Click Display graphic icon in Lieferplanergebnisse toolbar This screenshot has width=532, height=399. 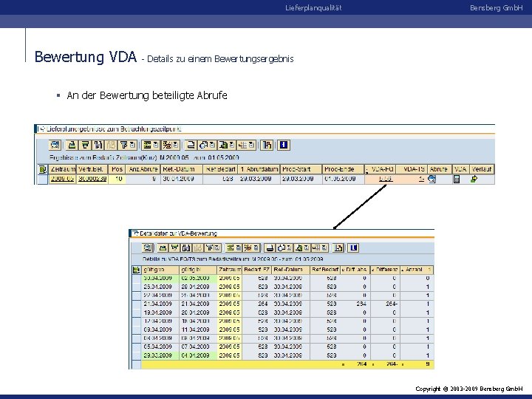coord(267,145)
